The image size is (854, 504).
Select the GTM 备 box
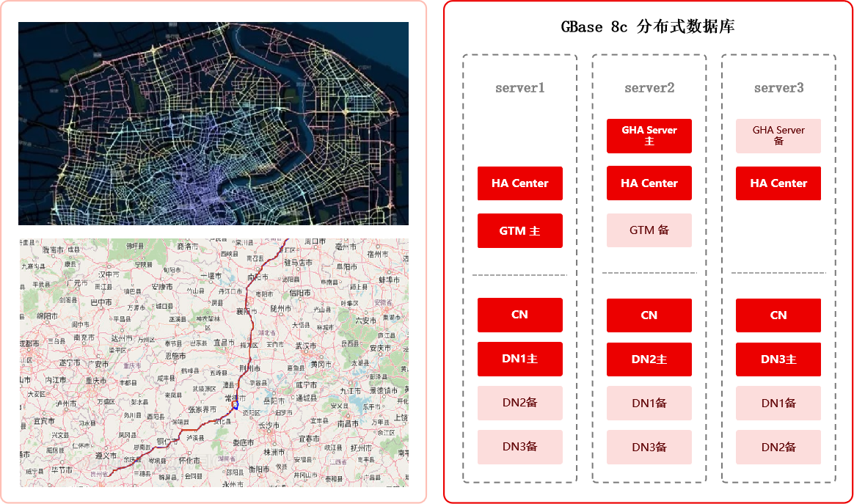(x=649, y=230)
